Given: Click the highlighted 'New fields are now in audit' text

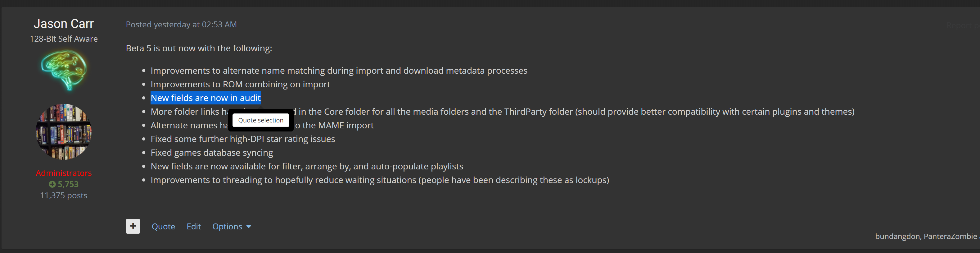Looking at the screenshot, I should pos(205,98).
